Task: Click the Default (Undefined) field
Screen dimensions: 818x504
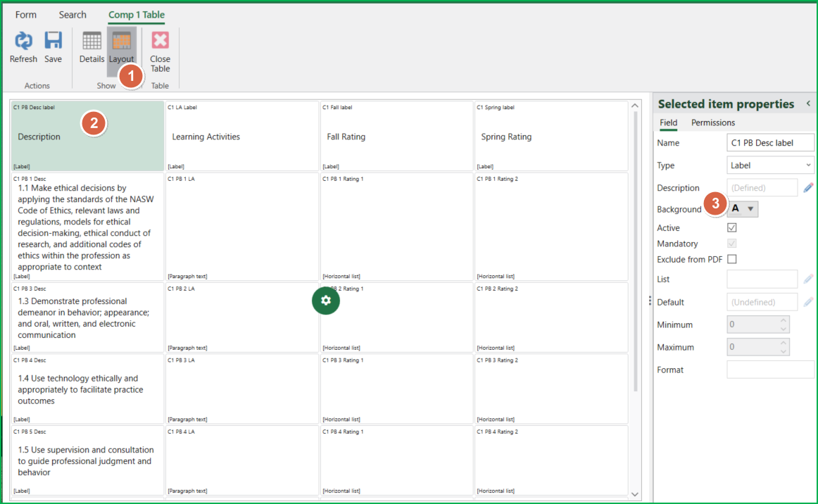Action: [762, 302]
